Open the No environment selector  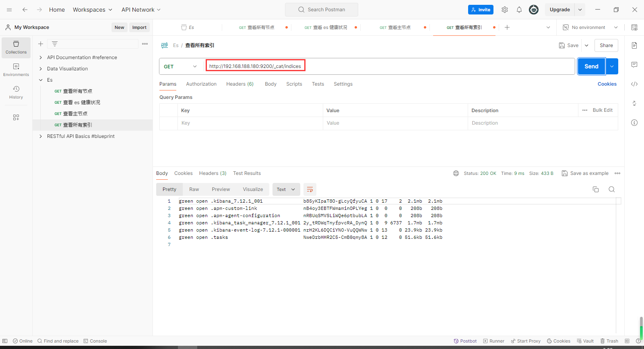pos(590,27)
